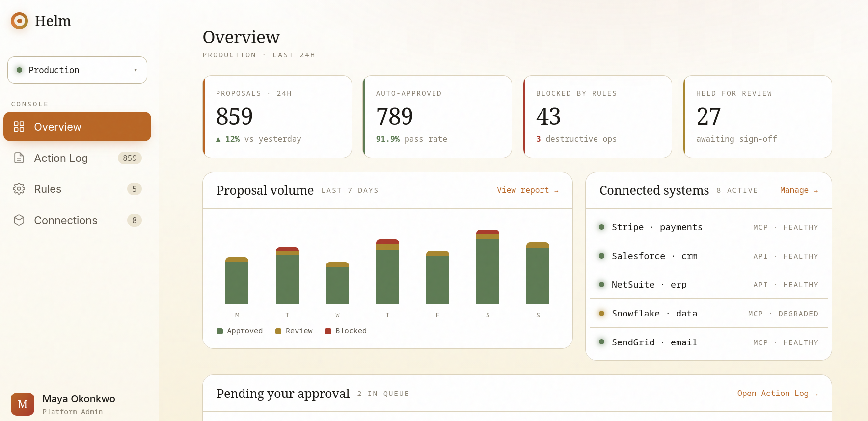Go to Action Log section
Image resolution: width=868 pixels, height=421 pixels.
pyautogui.click(x=77, y=158)
